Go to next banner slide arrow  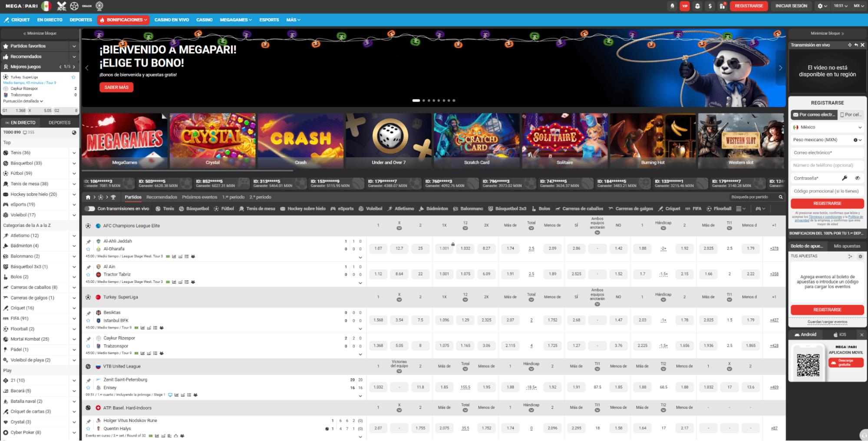pos(780,68)
